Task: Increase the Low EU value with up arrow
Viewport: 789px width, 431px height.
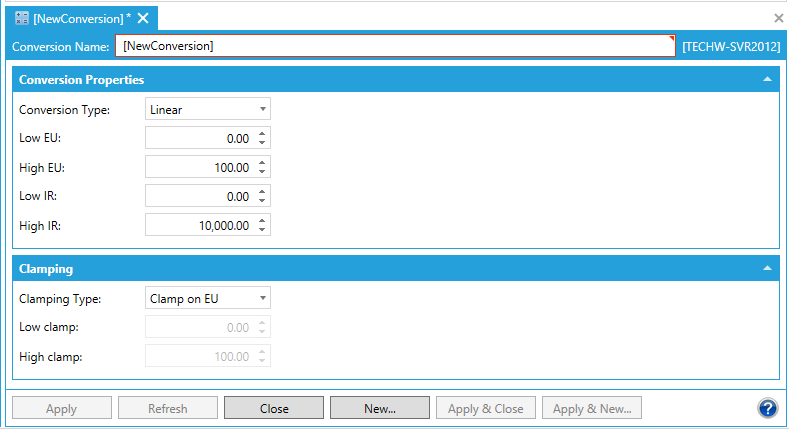Action: (x=262, y=134)
